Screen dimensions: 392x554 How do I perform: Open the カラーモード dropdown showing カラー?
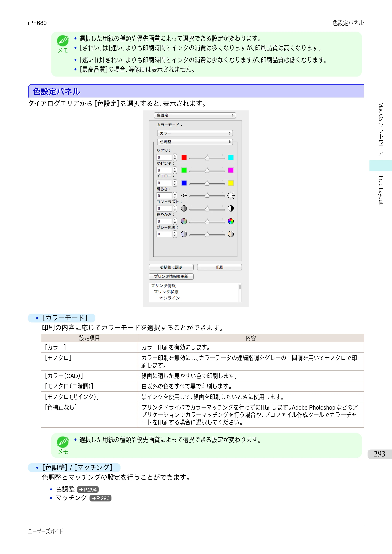[195, 133]
